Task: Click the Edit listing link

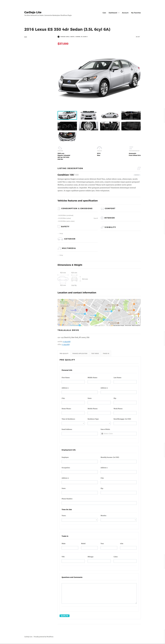Action: (x=26, y=37)
